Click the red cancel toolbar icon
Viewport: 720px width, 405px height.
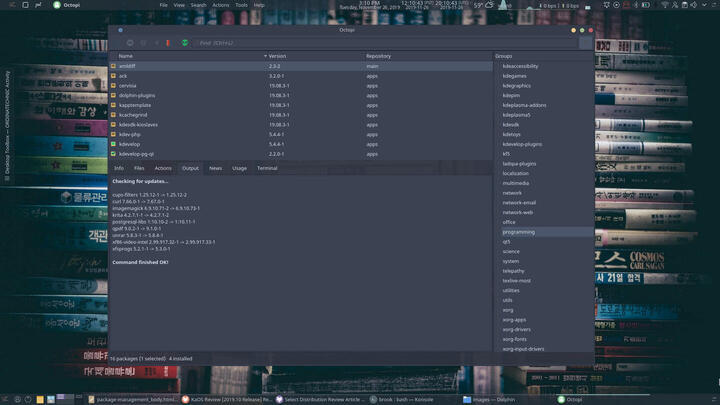(168, 43)
